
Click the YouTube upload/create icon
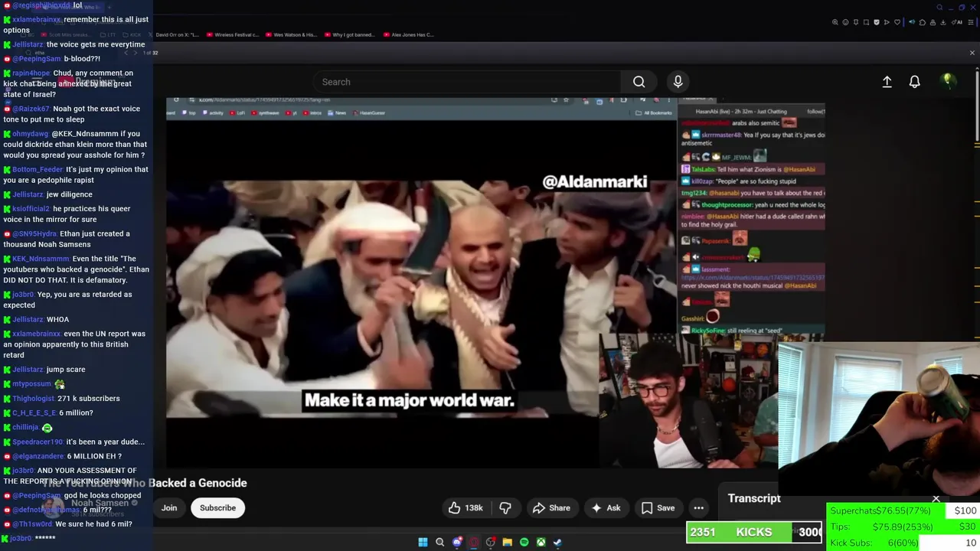coord(887,82)
